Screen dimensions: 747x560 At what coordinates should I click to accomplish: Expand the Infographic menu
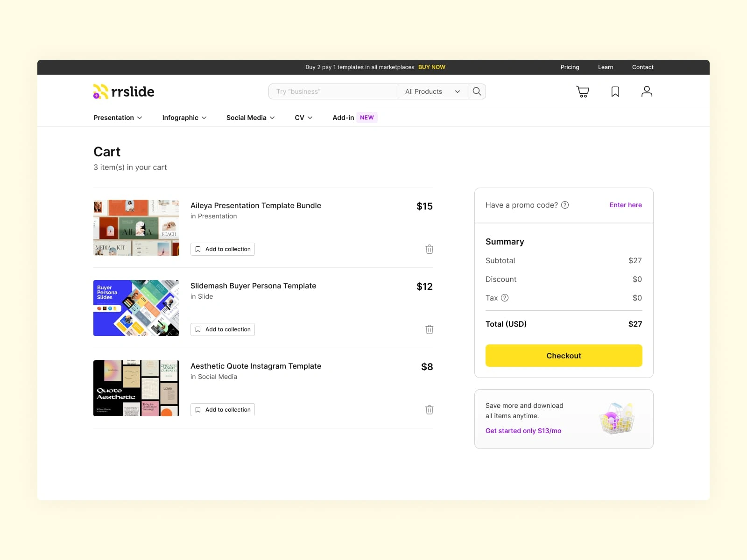coord(184,118)
